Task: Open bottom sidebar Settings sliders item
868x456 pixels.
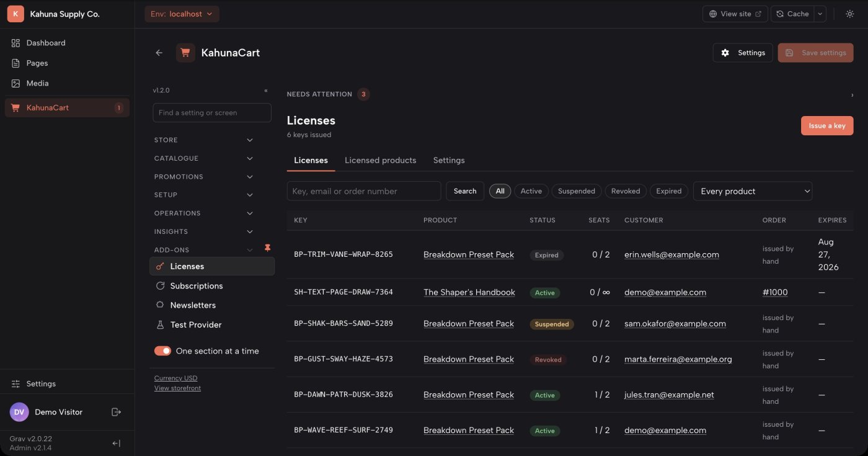Action: point(67,384)
